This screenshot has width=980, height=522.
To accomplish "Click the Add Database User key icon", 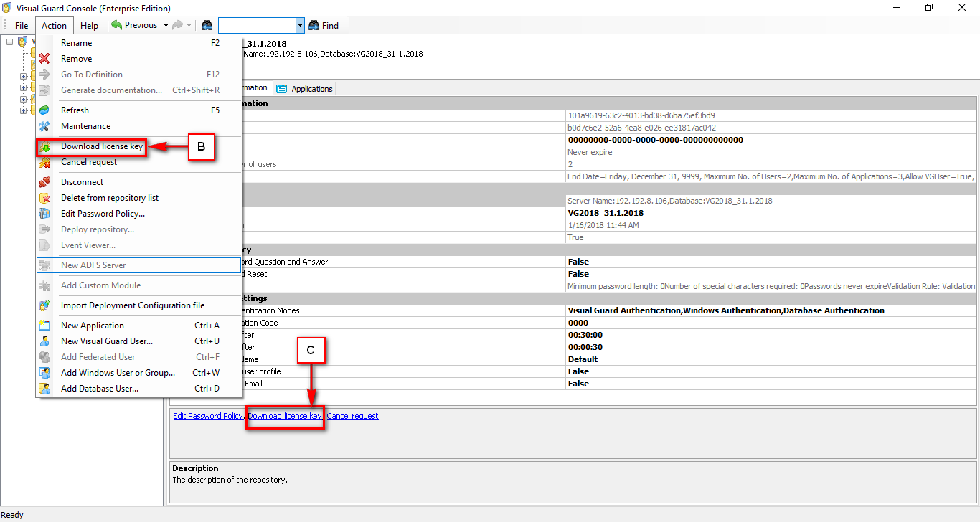I will point(44,388).
